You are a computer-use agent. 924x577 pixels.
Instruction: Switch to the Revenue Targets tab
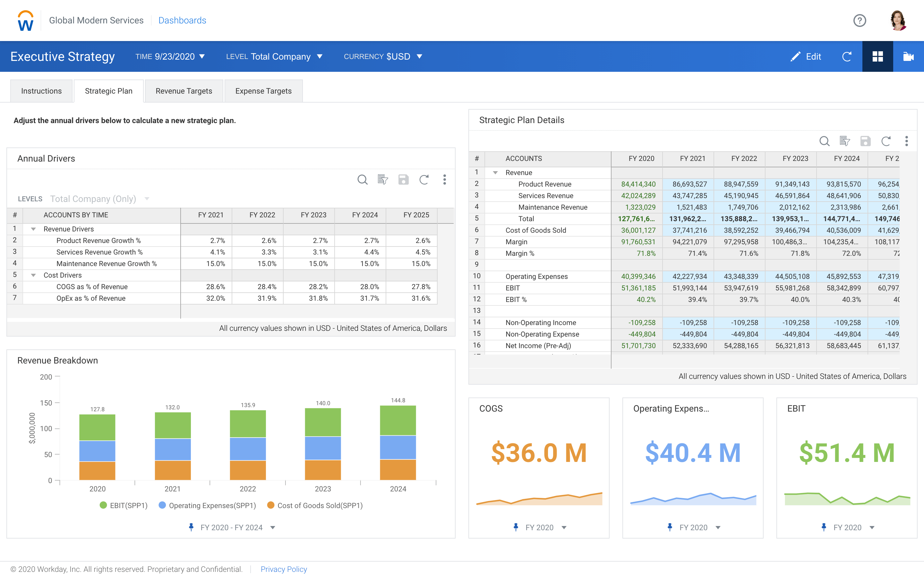[184, 90]
